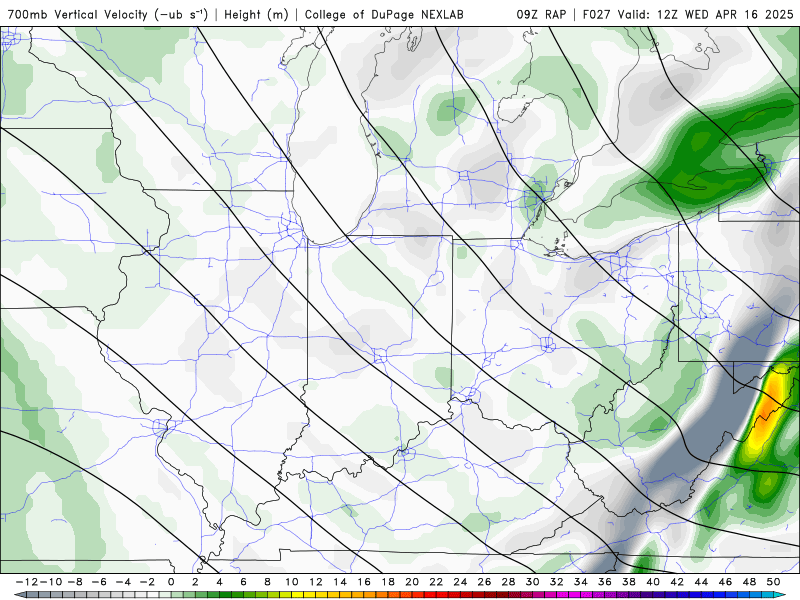Click the -12 value on color scale

coord(27,582)
